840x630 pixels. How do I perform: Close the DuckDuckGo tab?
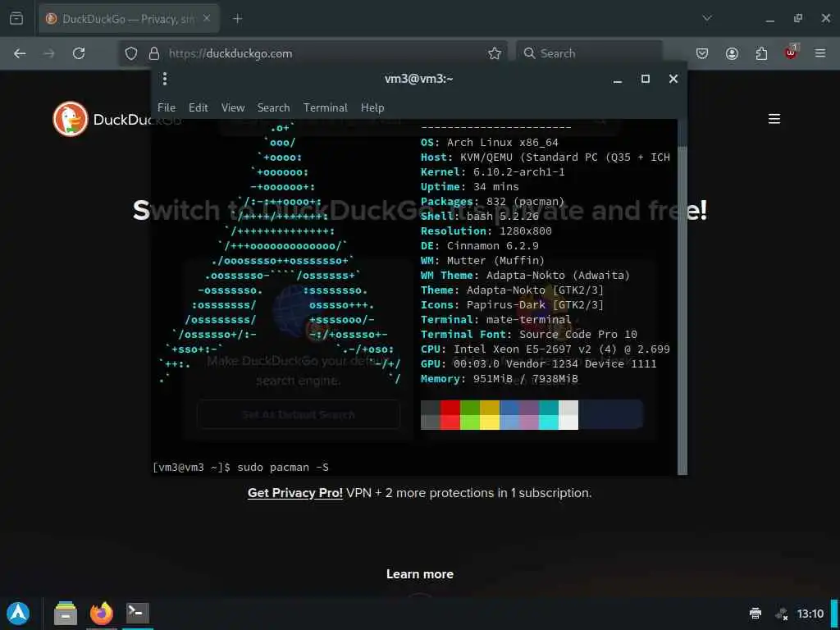pos(207,18)
